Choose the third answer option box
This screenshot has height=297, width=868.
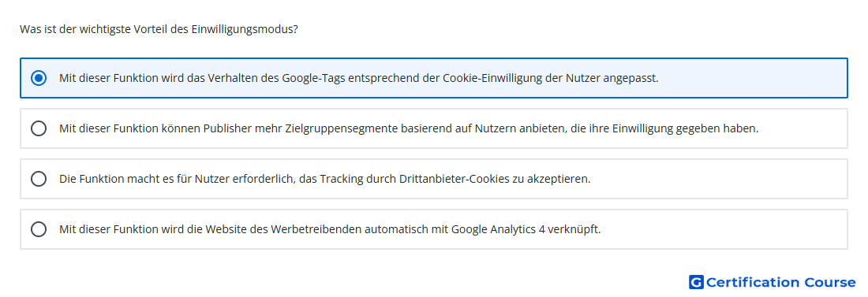point(434,179)
